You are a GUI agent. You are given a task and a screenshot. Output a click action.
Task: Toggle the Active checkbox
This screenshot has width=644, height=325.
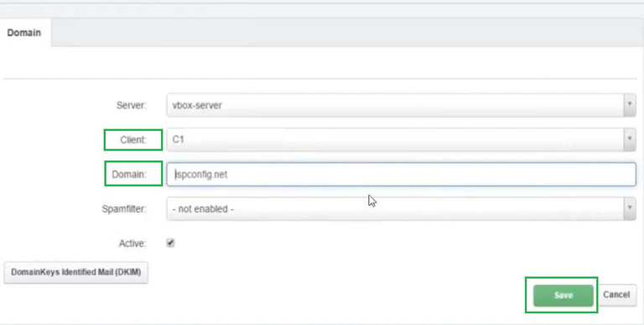(170, 243)
